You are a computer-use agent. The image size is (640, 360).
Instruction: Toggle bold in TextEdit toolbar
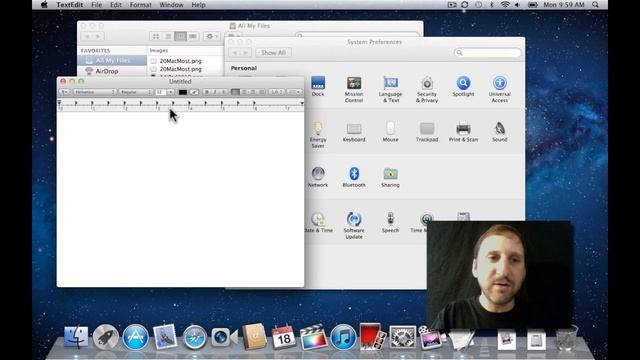click(207, 92)
